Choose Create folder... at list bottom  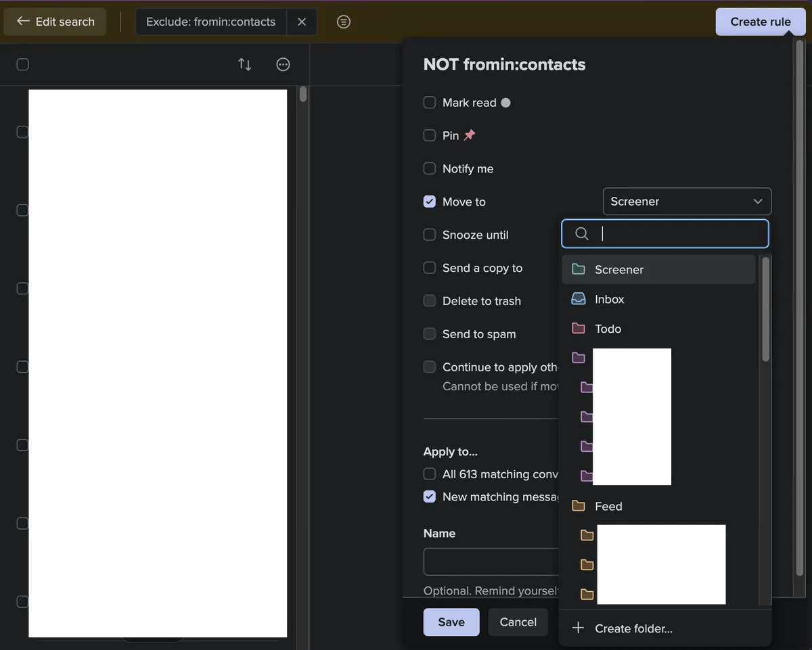tap(633, 628)
